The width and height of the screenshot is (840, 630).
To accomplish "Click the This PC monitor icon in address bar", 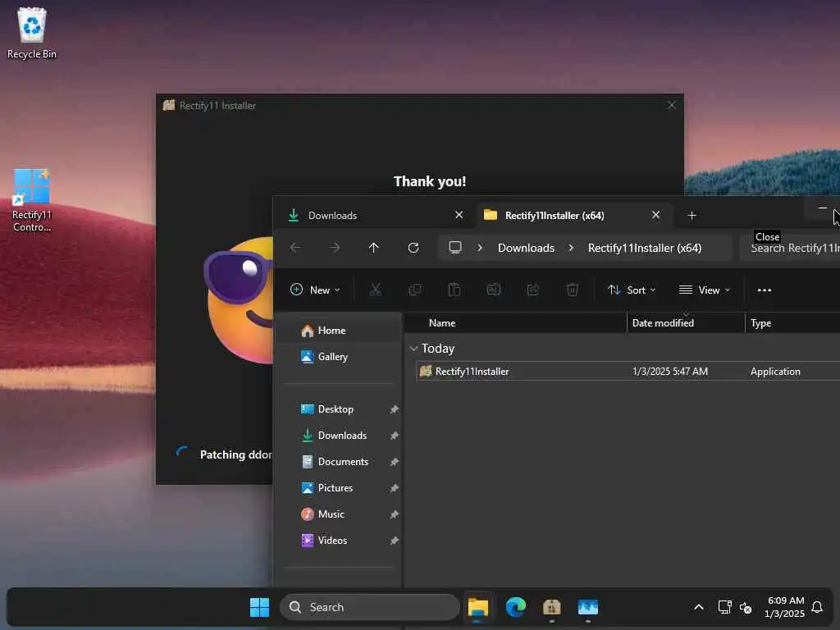I will [x=455, y=248].
